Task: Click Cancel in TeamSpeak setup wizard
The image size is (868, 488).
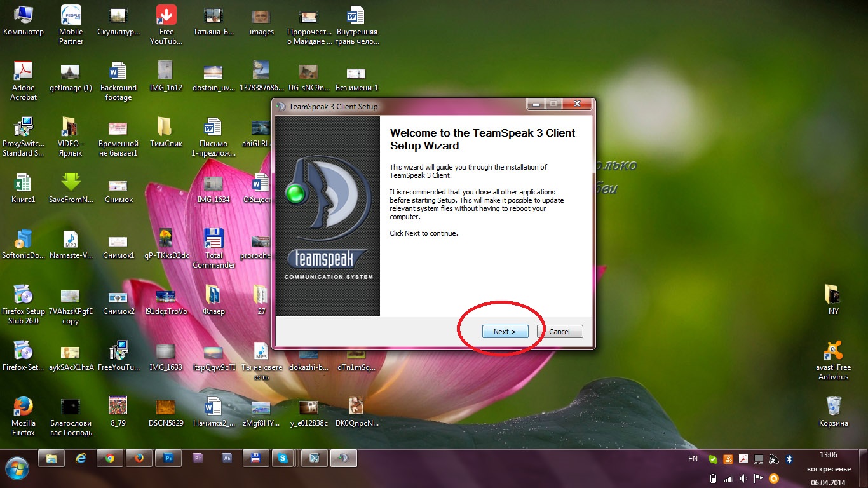Action: 560,332
